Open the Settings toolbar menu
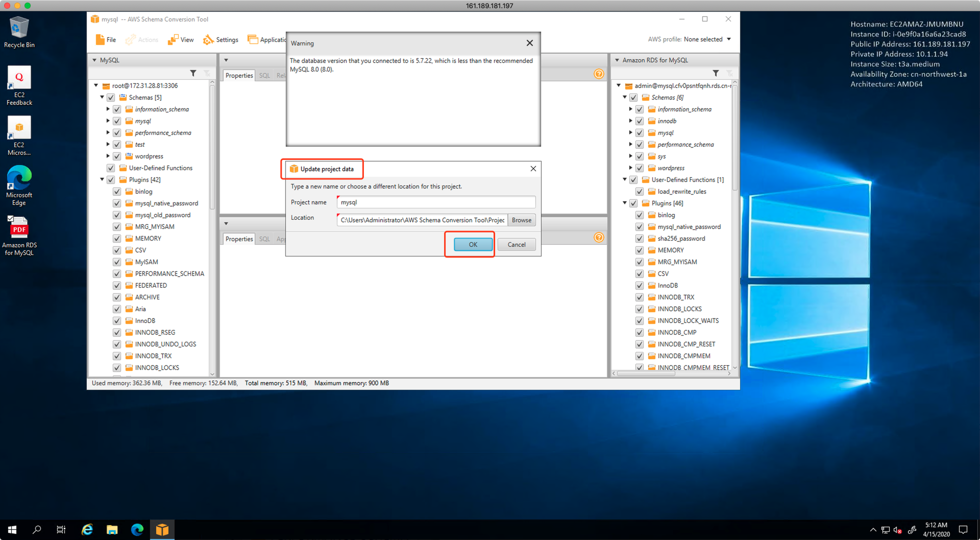The width and height of the screenshot is (980, 540). tap(221, 40)
